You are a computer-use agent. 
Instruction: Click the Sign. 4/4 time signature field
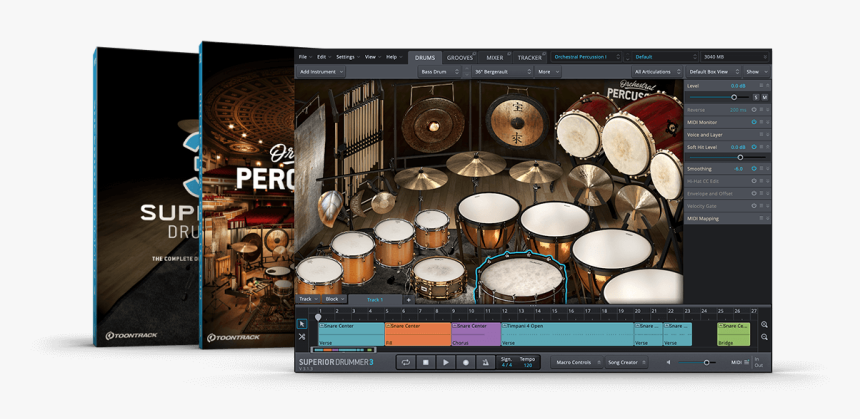[x=506, y=362]
